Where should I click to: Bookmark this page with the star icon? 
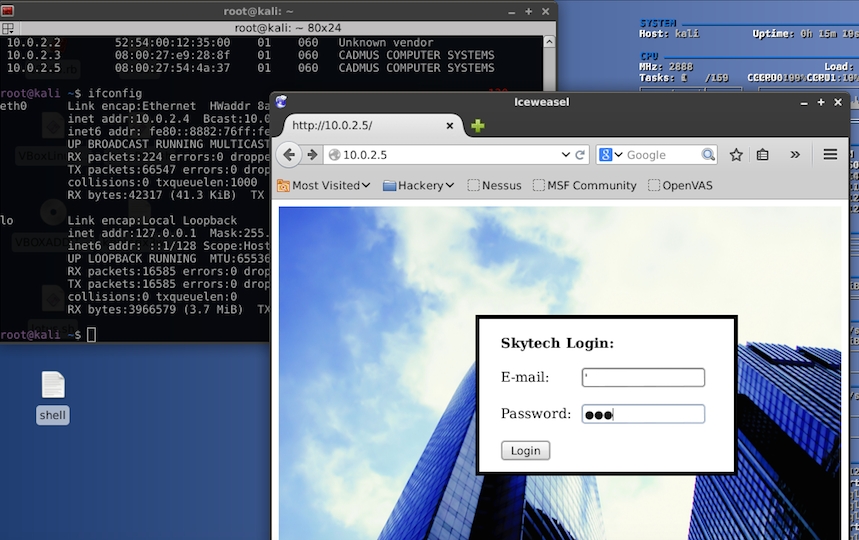(x=736, y=155)
